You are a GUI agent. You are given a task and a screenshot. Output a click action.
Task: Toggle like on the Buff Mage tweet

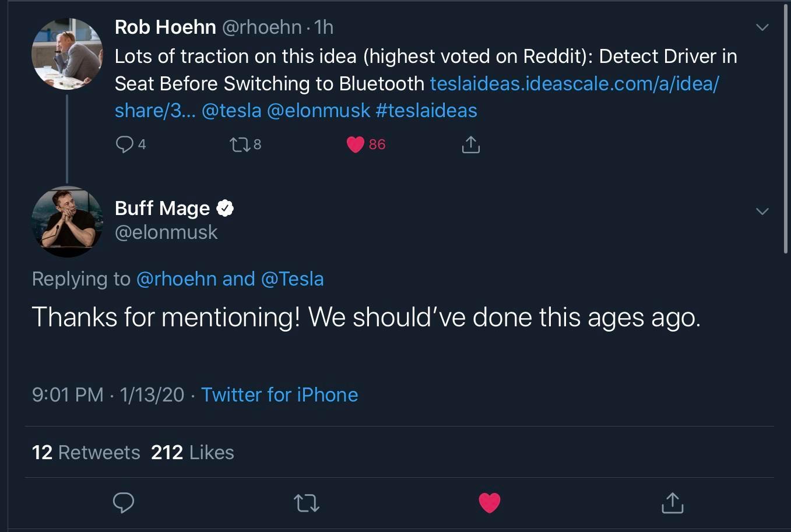[490, 502]
